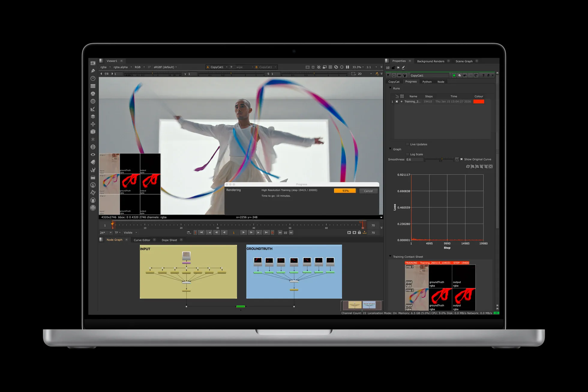Open the sRGBf (default) viewer LUT dropdown
Screen dimensions: 588x392
click(165, 67)
